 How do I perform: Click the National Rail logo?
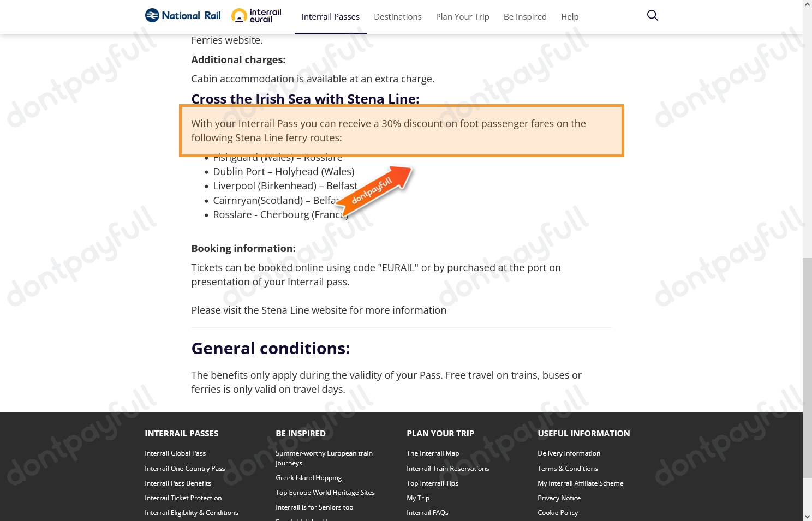[183, 16]
